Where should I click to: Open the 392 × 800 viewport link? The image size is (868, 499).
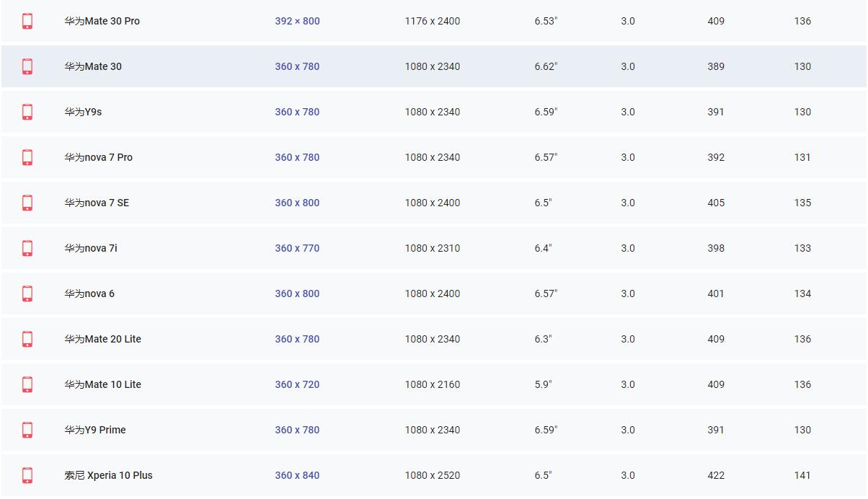297,21
